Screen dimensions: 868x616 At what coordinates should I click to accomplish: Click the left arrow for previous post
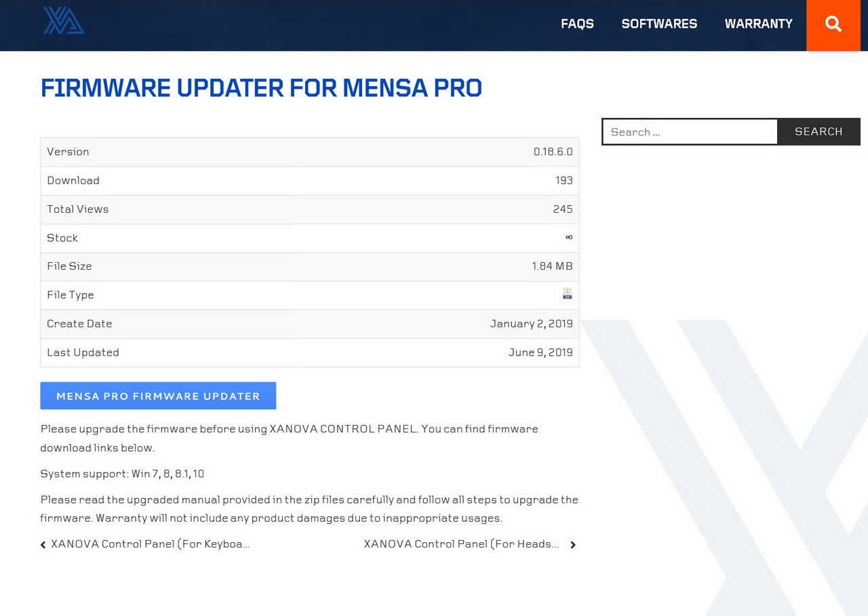(43, 545)
